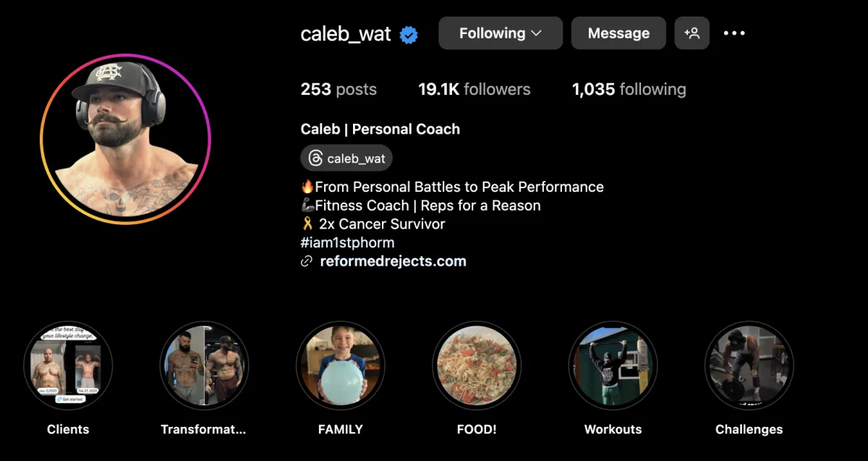868x461 pixels.
Task: Click the 253 posts count
Action: pos(339,90)
